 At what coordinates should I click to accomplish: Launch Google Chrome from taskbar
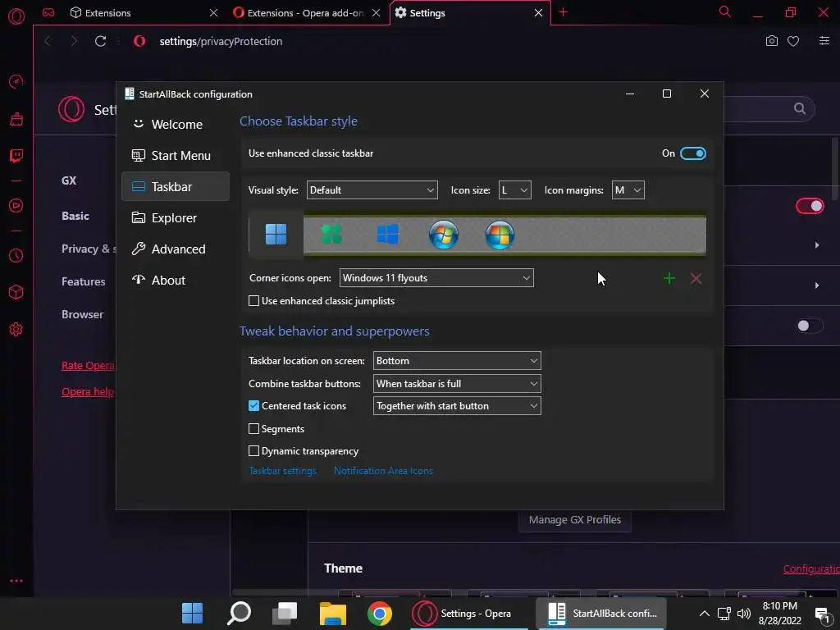pyautogui.click(x=380, y=614)
